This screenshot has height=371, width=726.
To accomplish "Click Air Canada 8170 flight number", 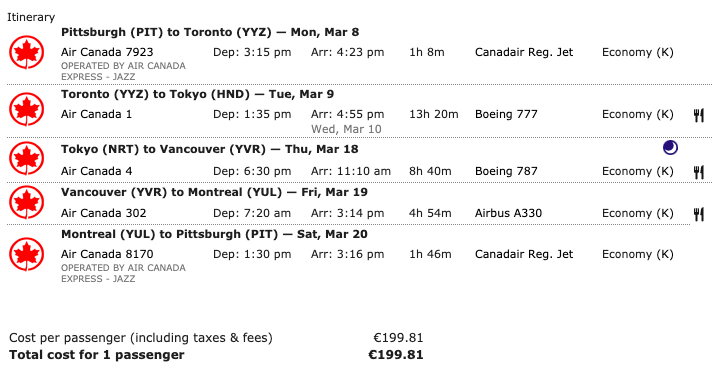I will [107, 254].
